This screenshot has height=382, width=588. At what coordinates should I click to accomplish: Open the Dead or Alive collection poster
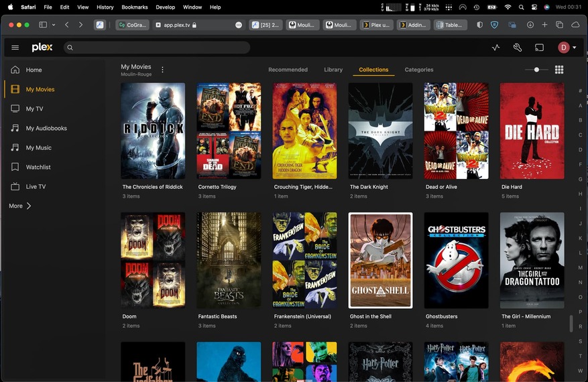tap(456, 131)
